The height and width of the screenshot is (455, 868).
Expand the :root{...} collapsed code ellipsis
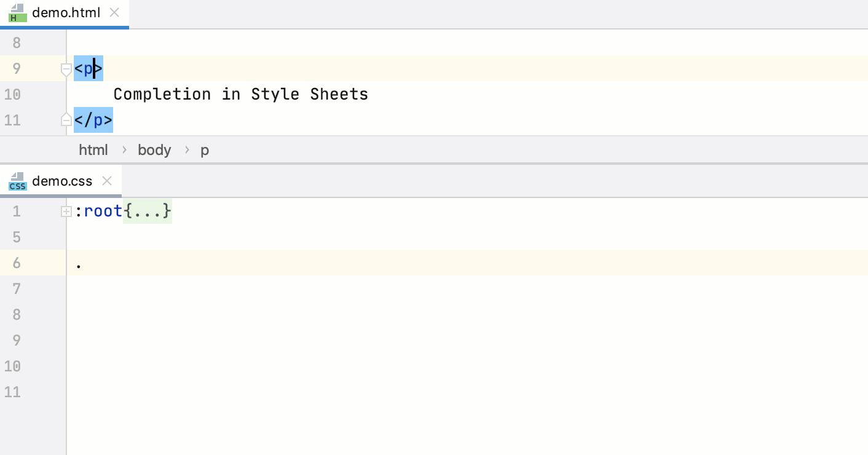(148, 211)
